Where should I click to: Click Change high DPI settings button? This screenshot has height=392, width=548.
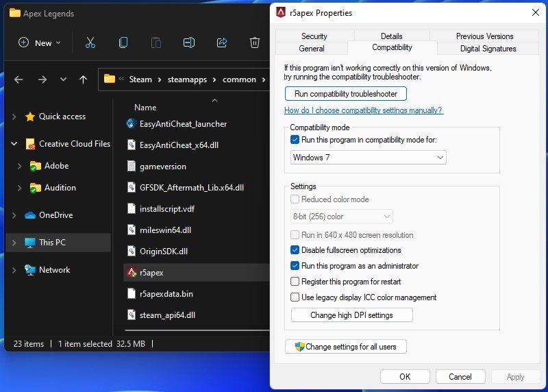point(351,315)
